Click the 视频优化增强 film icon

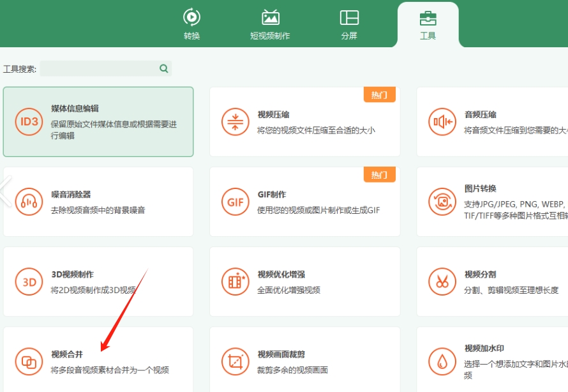pos(235,282)
